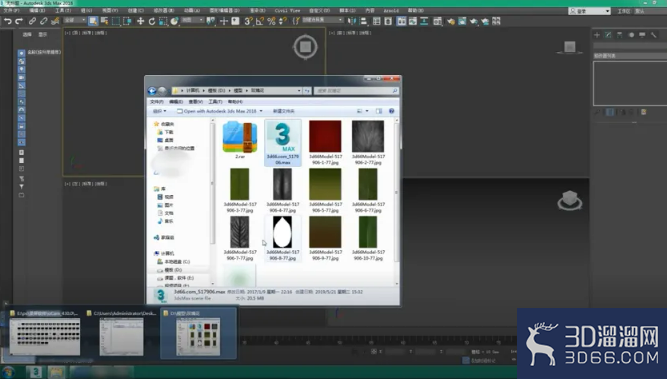Open the selection filter dropdown in toolbar
The height and width of the screenshot is (379, 667).
pyautogui.click(x=75, y=20)
